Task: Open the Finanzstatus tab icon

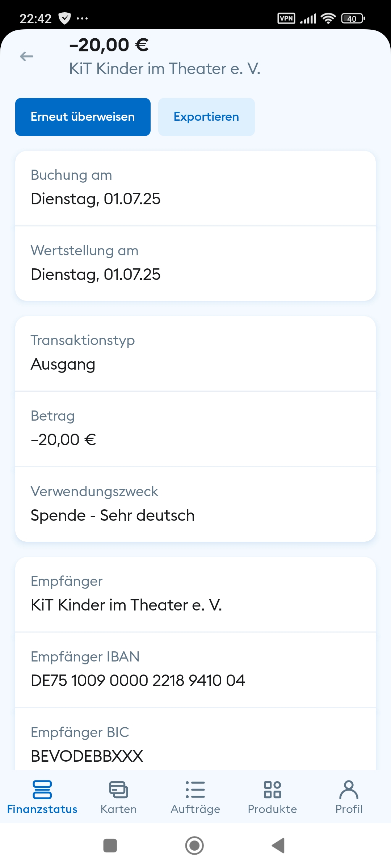Action: 42,790
